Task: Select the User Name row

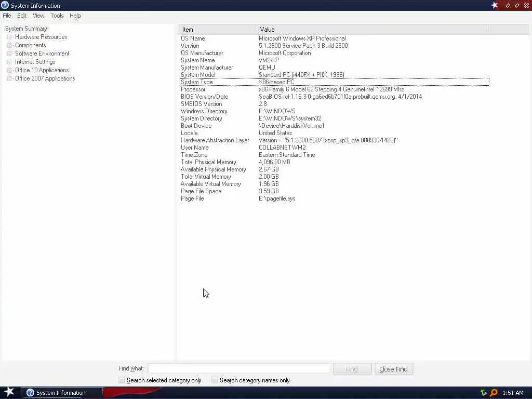Action: click(334, 148)
